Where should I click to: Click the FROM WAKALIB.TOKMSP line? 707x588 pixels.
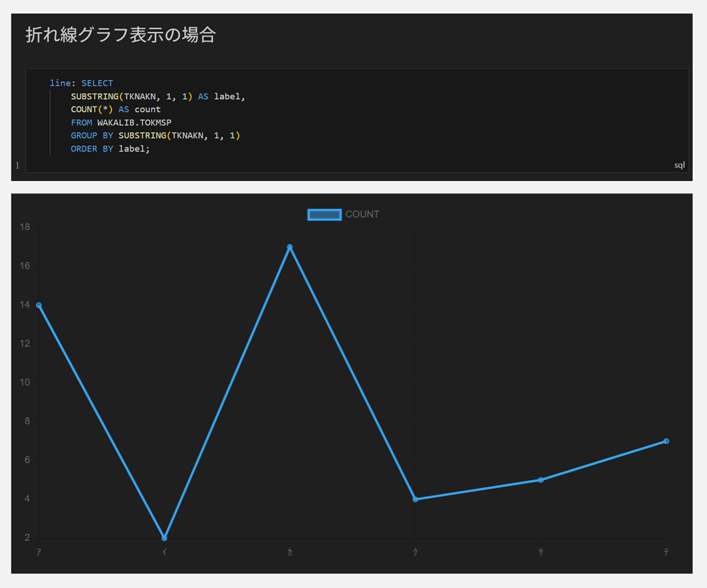tap(121, 122)
